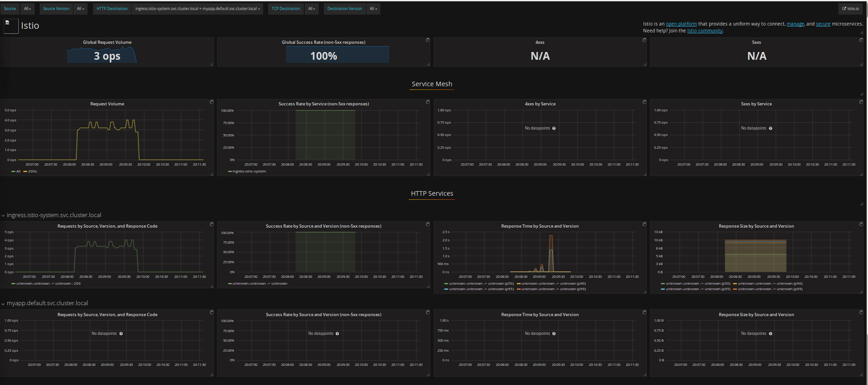The width and height of the screenshot is (868, 385).
Task: Open the 4xxs by Service panel title menu
Action: pos(540,104)
